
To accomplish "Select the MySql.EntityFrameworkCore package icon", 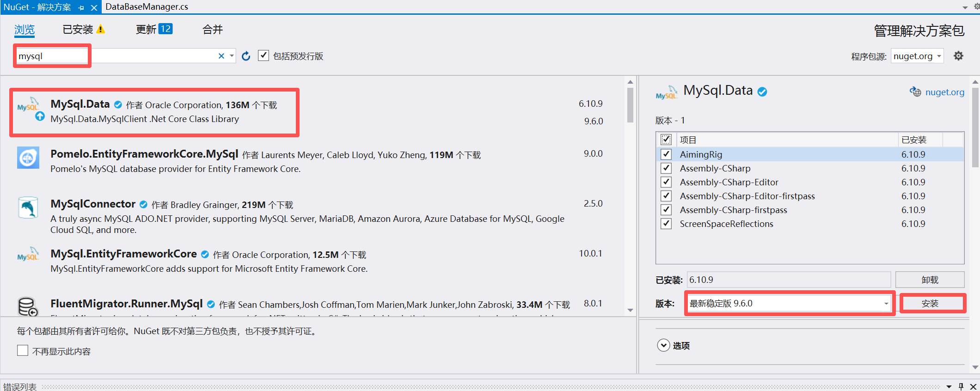I will point(28,254).
